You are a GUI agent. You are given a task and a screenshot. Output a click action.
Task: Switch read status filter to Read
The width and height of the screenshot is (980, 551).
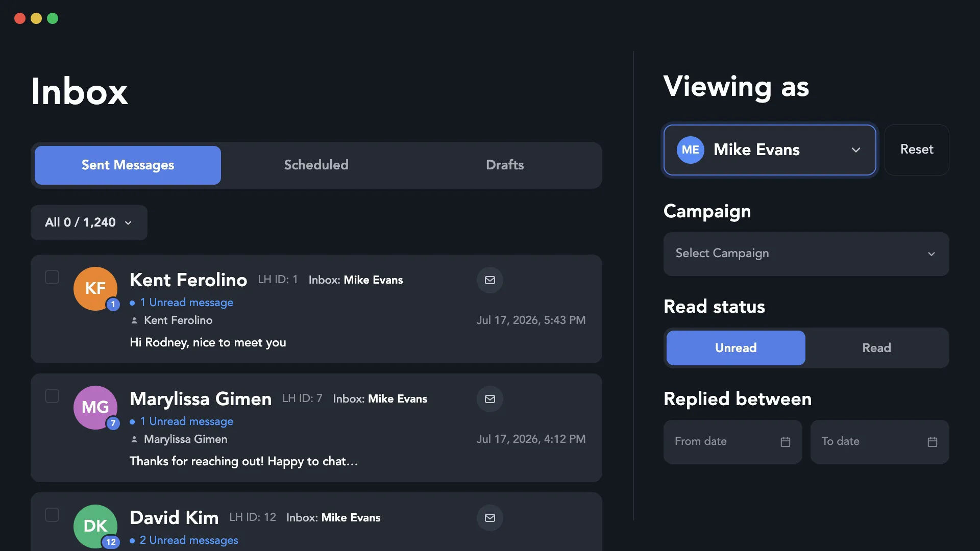tap(876, 348)
